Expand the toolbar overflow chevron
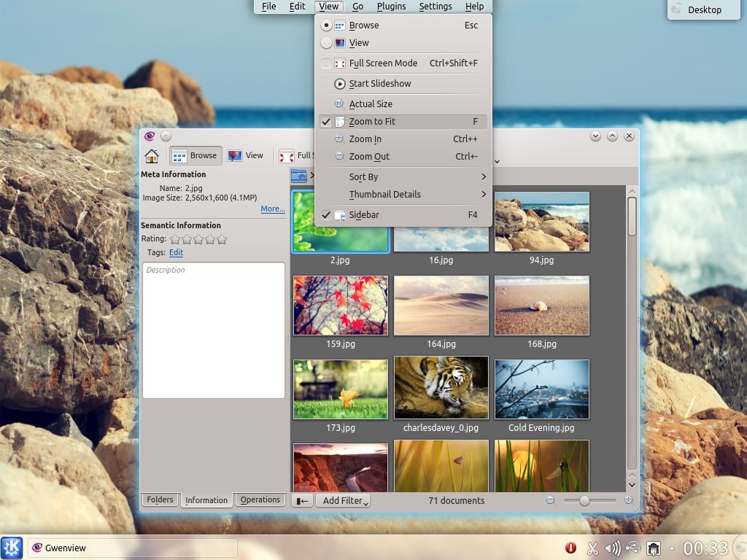This screenshot has height=560, width=747. point(497,162)
